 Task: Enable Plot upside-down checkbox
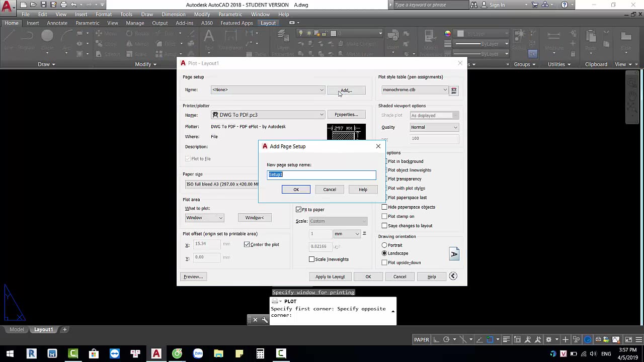coord(384,262)
